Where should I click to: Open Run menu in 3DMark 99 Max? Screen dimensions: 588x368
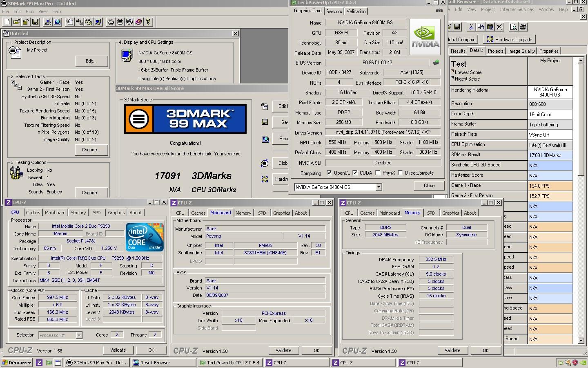click(30, 11)
